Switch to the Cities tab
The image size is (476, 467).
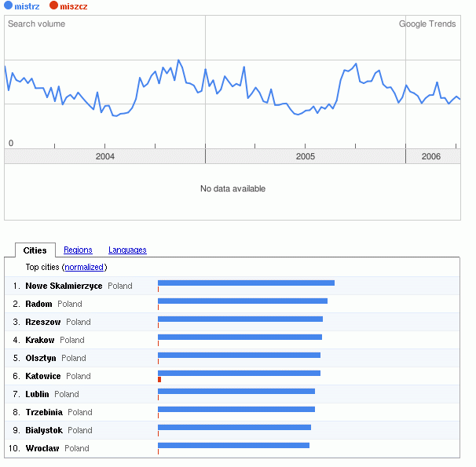tap(35, 250)
